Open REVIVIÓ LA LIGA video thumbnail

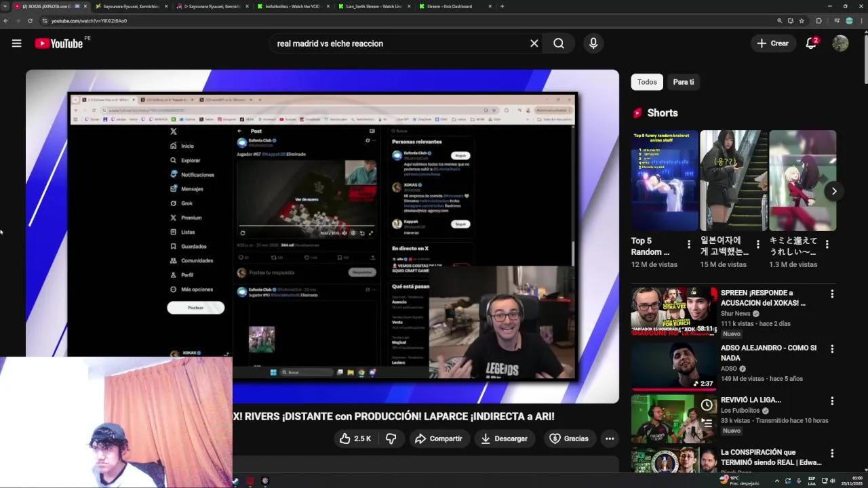point(674,418)
